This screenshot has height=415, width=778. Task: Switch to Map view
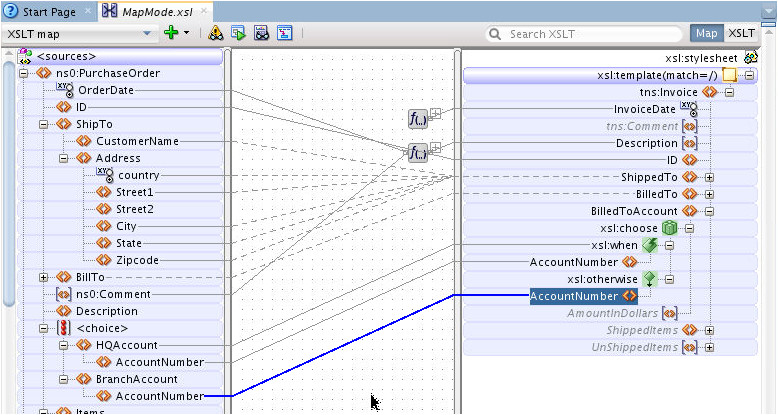click(x=706, y=33)
